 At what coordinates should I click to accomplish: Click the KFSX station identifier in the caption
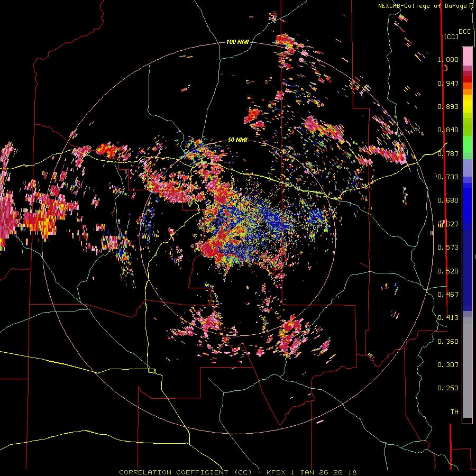click(276, 472)
